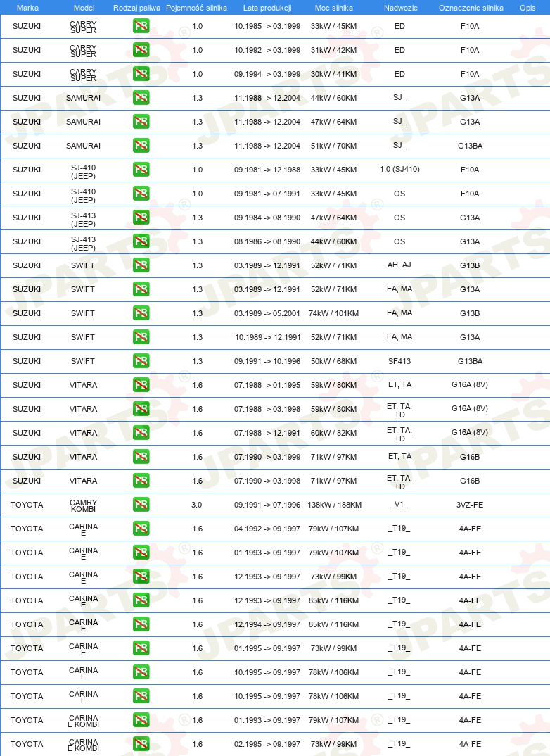Open fuel icon in CARINA E row starting 01.1995
This screenshot has width=550, height=756.
point(141,648)
